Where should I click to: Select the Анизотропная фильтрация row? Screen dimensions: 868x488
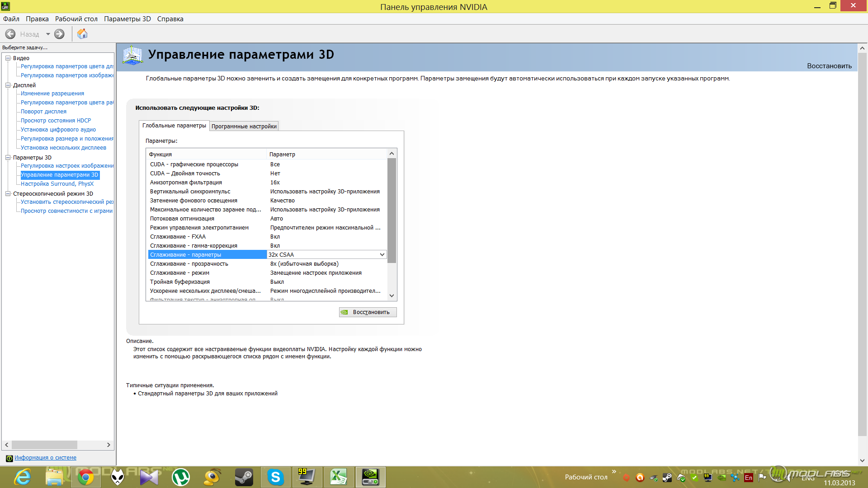186,183
